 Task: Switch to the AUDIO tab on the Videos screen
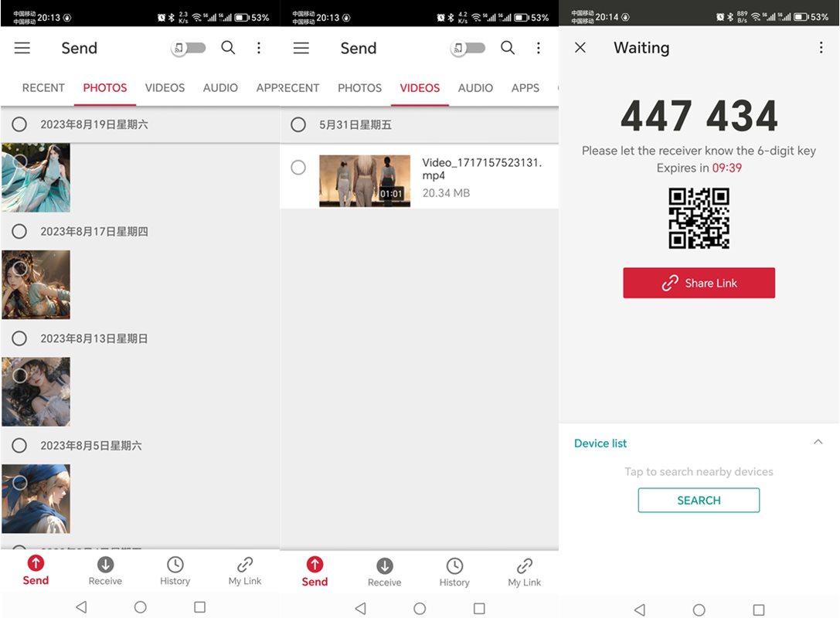[x=475, y=88]
